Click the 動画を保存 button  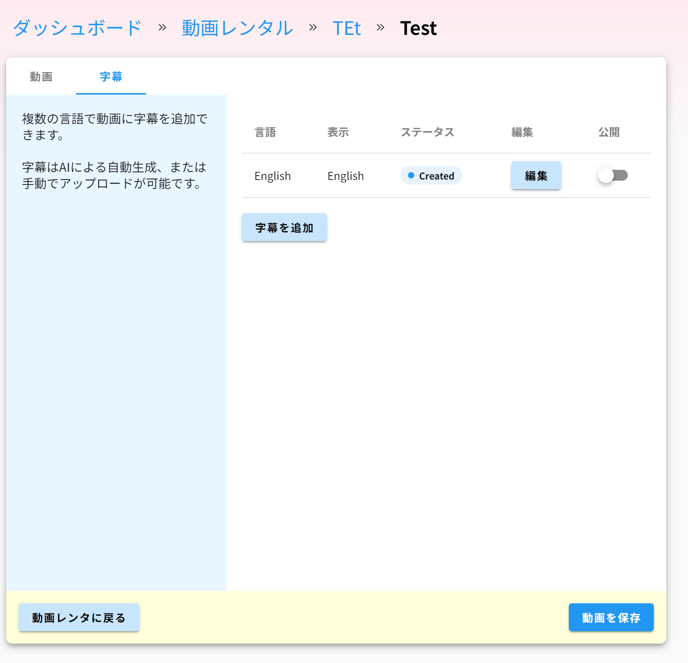point(611,617)
